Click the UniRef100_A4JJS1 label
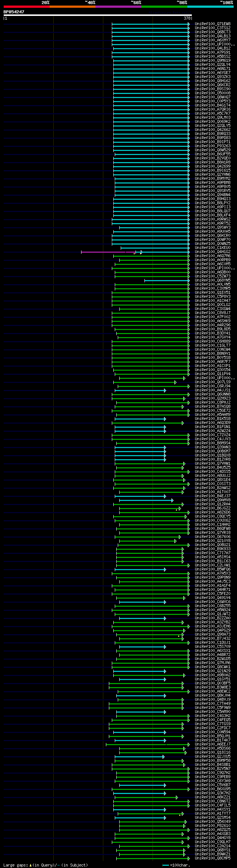Viewport: 237px width, 868px height. point(213,390)
